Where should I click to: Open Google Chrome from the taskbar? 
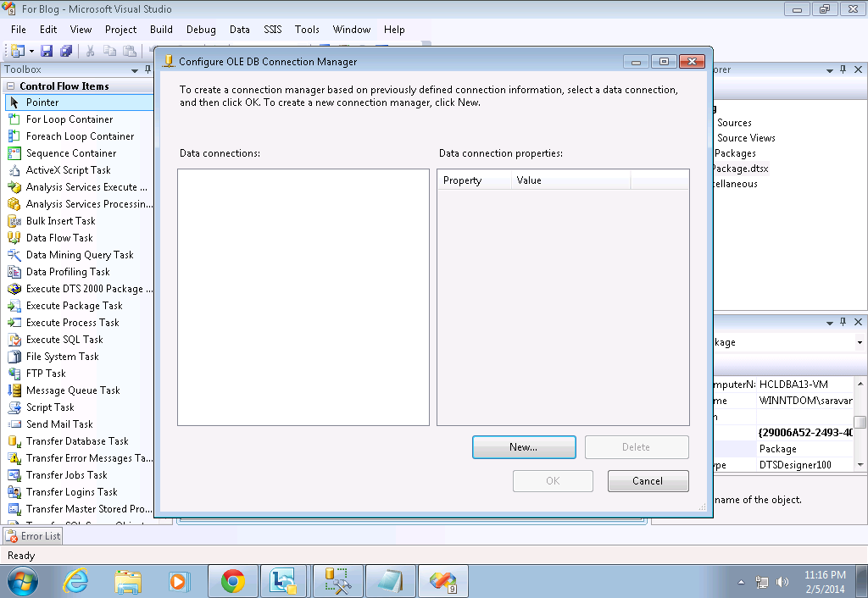pos(232,581)
